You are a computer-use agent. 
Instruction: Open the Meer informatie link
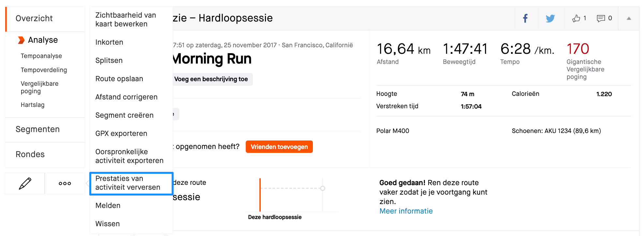(406, 211)
